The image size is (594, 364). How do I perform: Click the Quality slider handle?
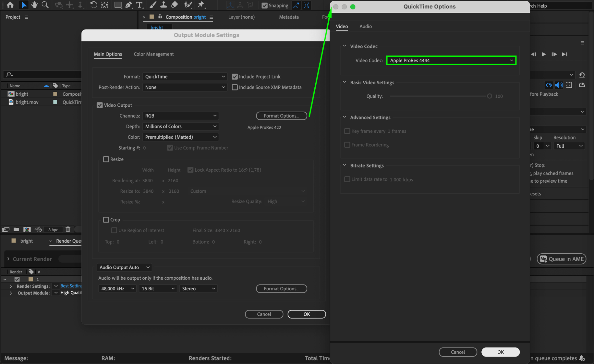click(489, 96)
